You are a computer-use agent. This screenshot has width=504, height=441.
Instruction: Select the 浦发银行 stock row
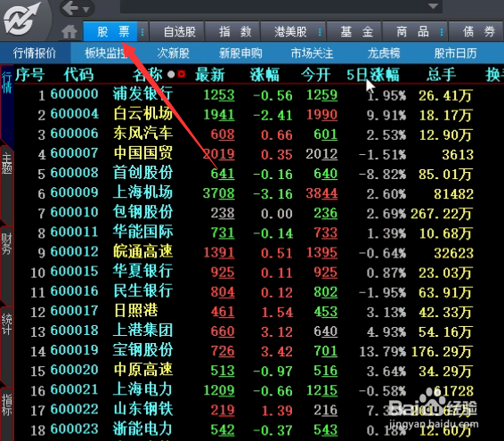click(259, 94)
